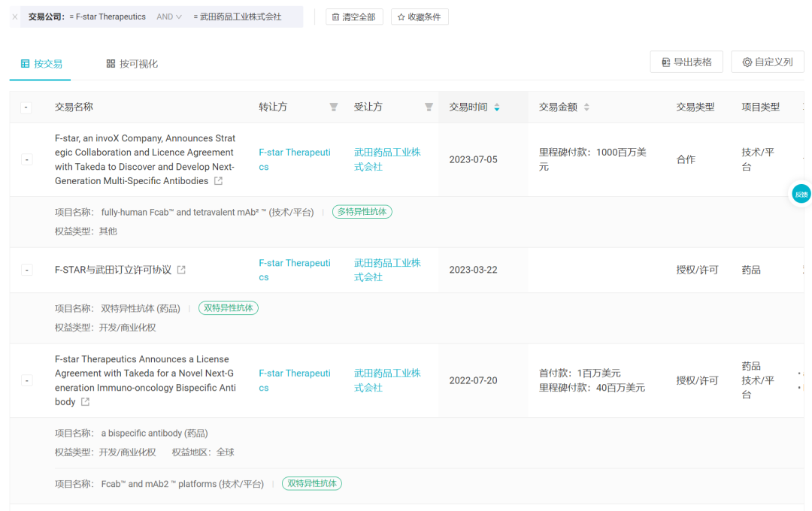Collapse the F-STAR与武田订立许可协议 row
Image resolution: width=812 pixels, height=511 pixels.
[27, 270]
